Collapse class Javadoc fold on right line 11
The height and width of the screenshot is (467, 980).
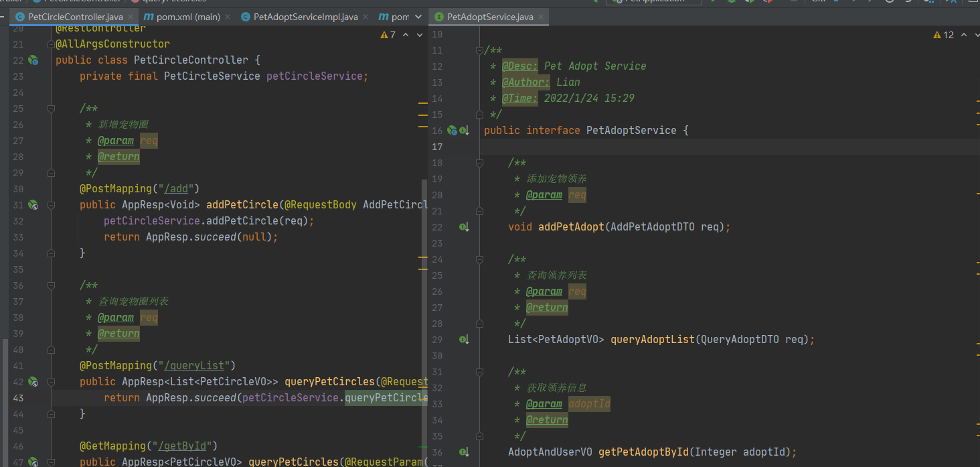[479, 50]
